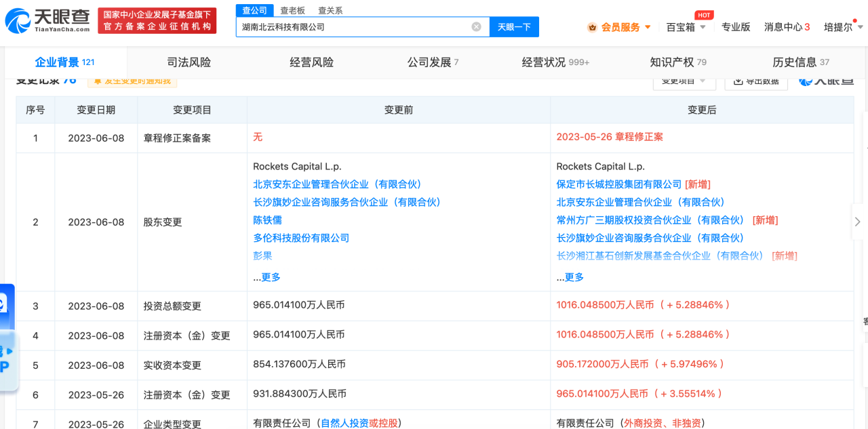Expand the right side panel arrow
Screen dimensions: 868x429
pyautogui.click(x=858, y=222)
